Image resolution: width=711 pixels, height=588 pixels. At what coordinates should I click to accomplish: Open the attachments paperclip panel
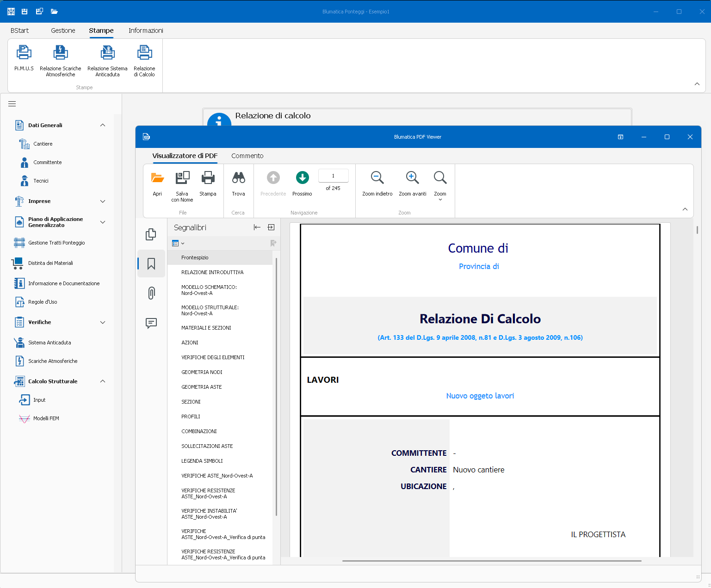pos(151,293)
